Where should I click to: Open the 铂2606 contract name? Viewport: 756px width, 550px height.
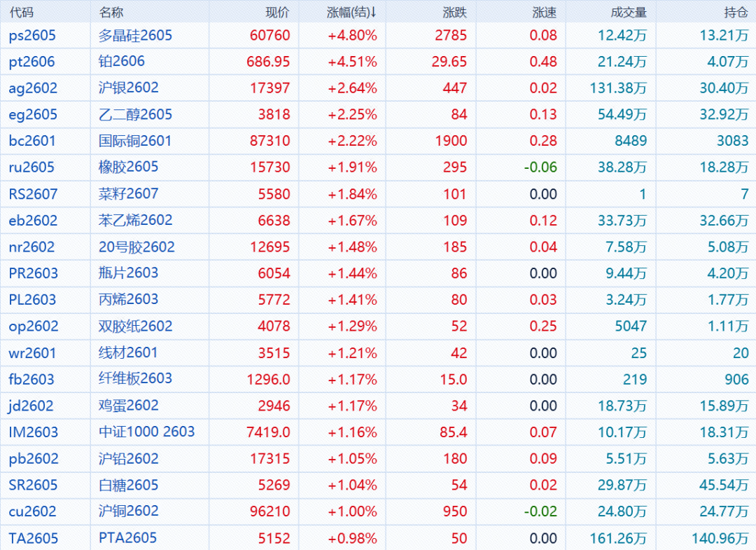tap(122, 62)
